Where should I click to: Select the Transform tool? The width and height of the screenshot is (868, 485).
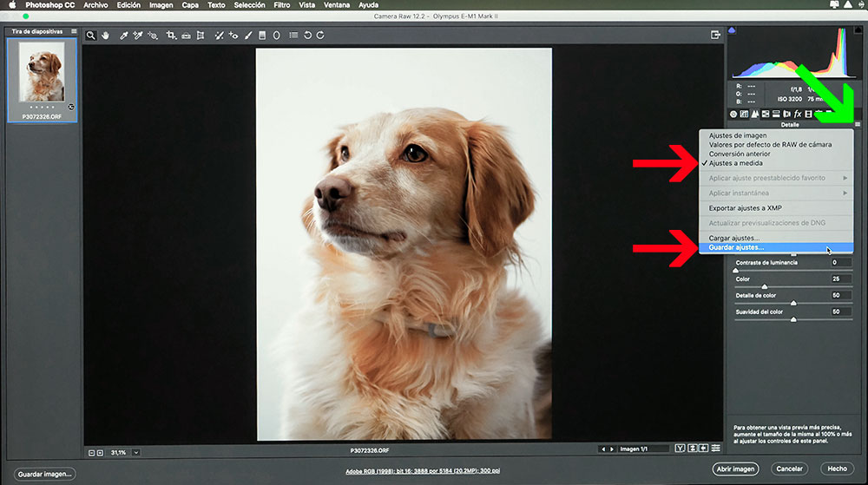[201, 36]
